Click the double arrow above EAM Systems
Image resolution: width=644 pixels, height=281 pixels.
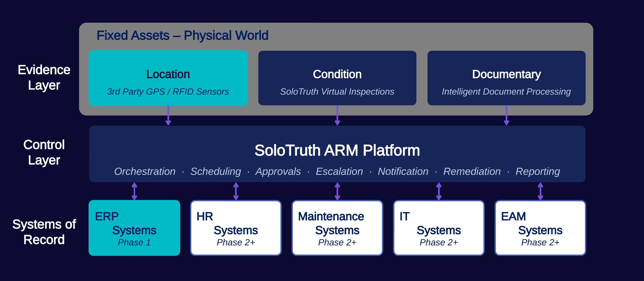(540, 191)
